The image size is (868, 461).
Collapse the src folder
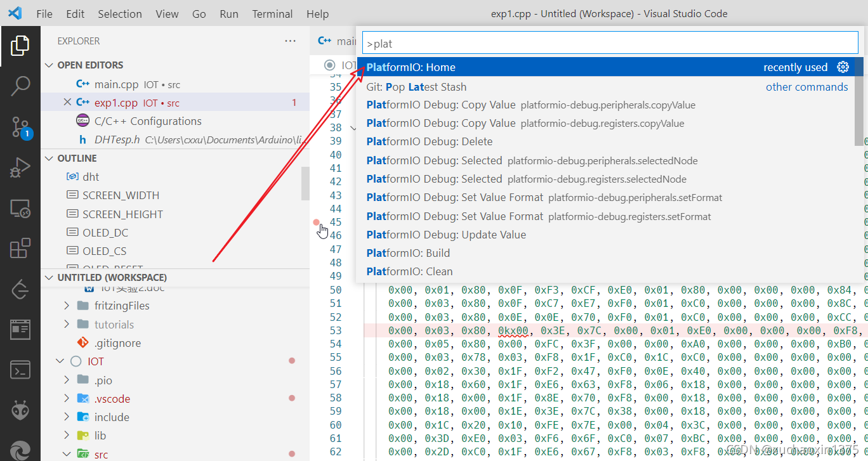point(67,454)
